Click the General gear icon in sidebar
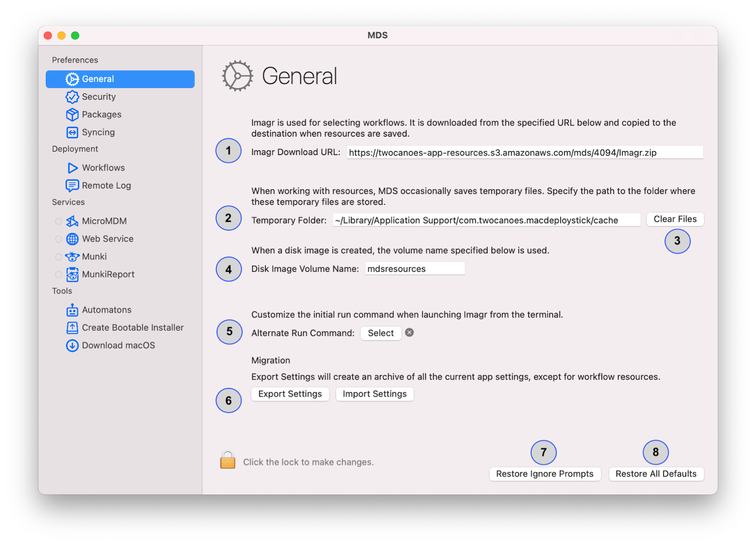The width and height of the screenshot is (756, 545). pyautogui.click(x=72, y=79)
